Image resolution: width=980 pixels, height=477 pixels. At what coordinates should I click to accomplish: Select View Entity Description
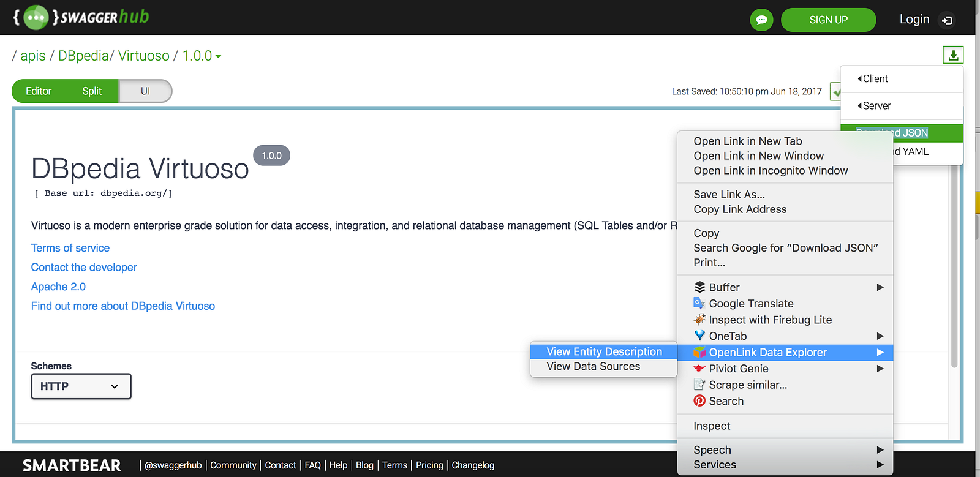click(x=604, y=351)
